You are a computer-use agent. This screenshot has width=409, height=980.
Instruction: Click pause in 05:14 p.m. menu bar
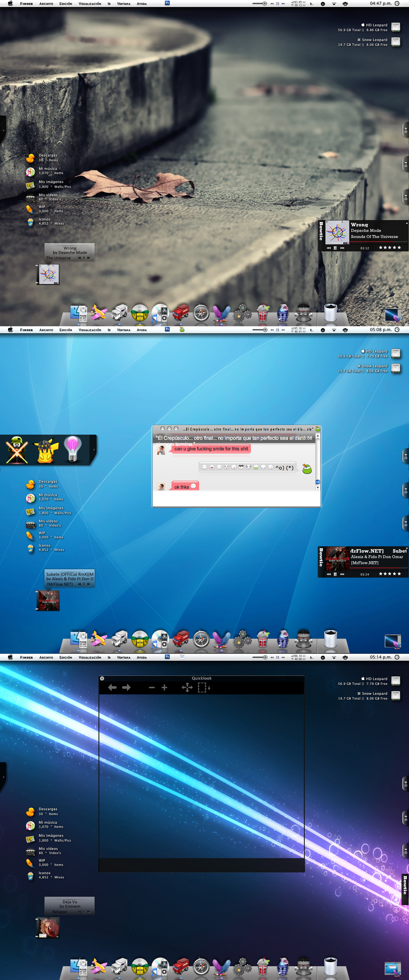point(277,657)
